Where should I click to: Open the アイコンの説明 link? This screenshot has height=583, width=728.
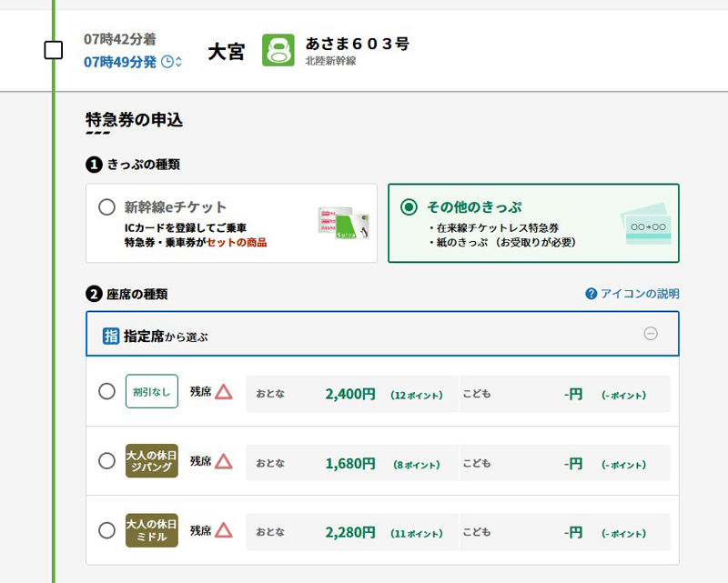coord(639,294)
